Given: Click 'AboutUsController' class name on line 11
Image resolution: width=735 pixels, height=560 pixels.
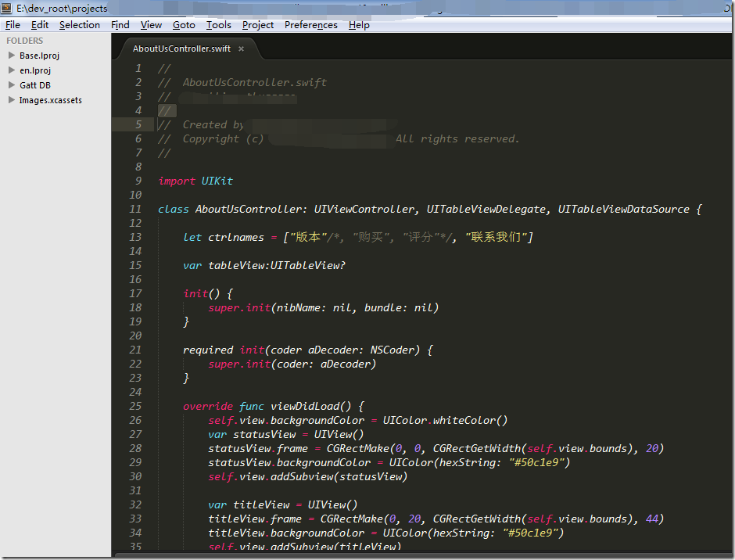Looking at the screenshot, I should [249, 209].
